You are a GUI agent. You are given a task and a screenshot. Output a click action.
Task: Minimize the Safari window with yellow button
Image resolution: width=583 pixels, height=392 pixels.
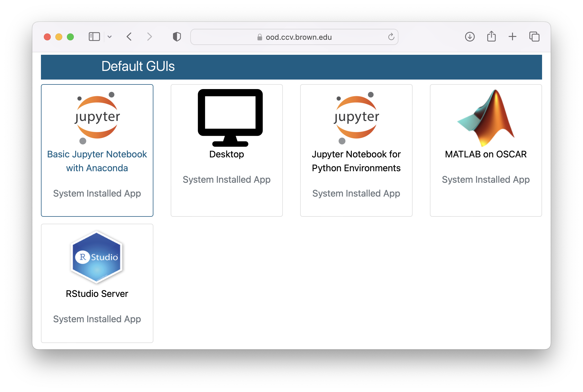[59, 37]
